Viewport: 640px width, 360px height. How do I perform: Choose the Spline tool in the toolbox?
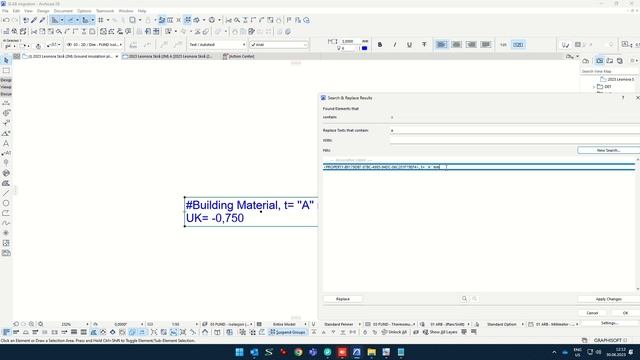pos(6,223)
